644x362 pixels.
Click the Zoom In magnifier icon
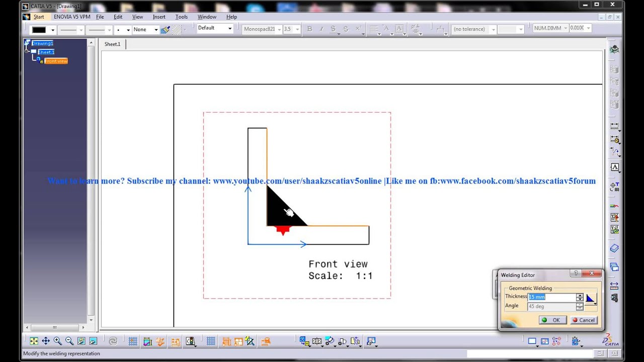58,341
